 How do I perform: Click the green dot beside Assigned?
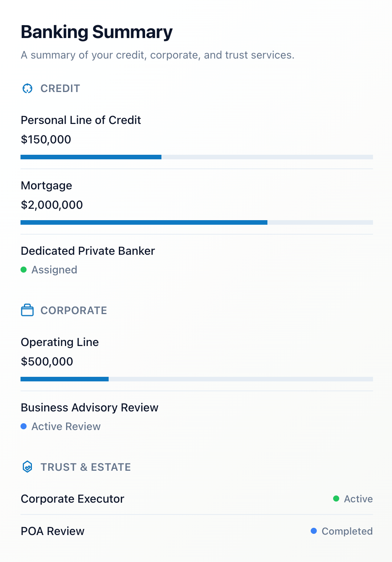[x=24, y=270]
